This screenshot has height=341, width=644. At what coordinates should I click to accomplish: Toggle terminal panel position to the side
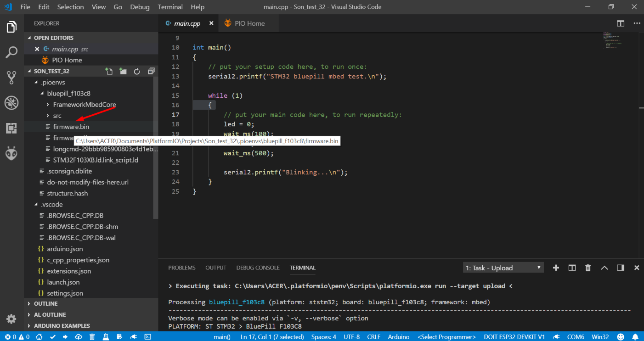tap(621, 268)
